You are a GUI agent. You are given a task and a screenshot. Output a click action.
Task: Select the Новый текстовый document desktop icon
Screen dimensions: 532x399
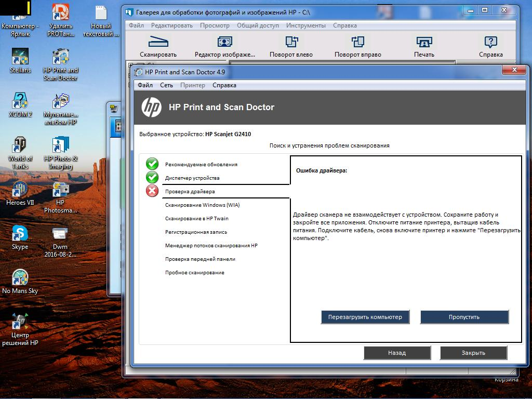coord(101,20)
